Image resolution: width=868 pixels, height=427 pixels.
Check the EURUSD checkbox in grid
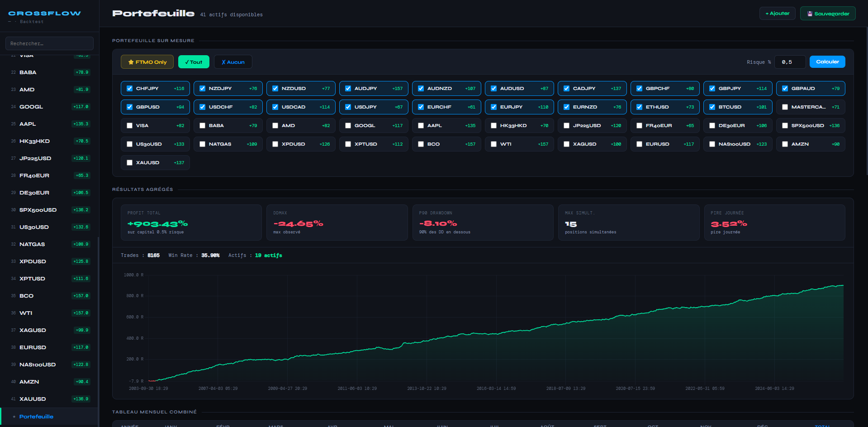tap(640, 144)
